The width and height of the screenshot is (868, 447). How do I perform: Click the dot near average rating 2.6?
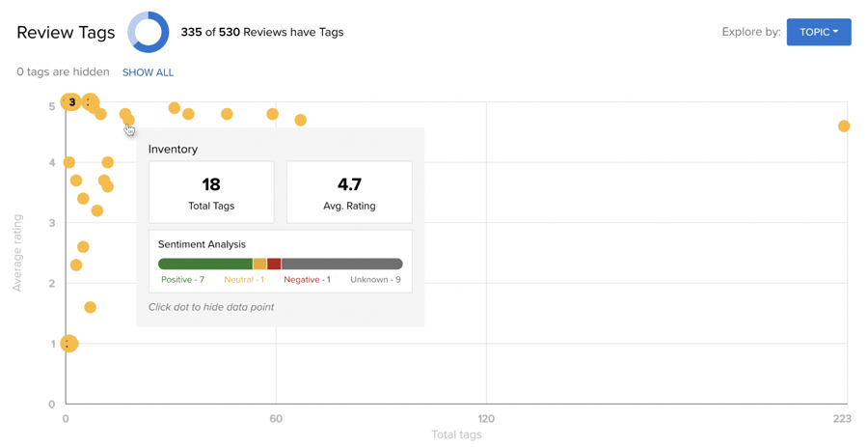pos(83,247)
